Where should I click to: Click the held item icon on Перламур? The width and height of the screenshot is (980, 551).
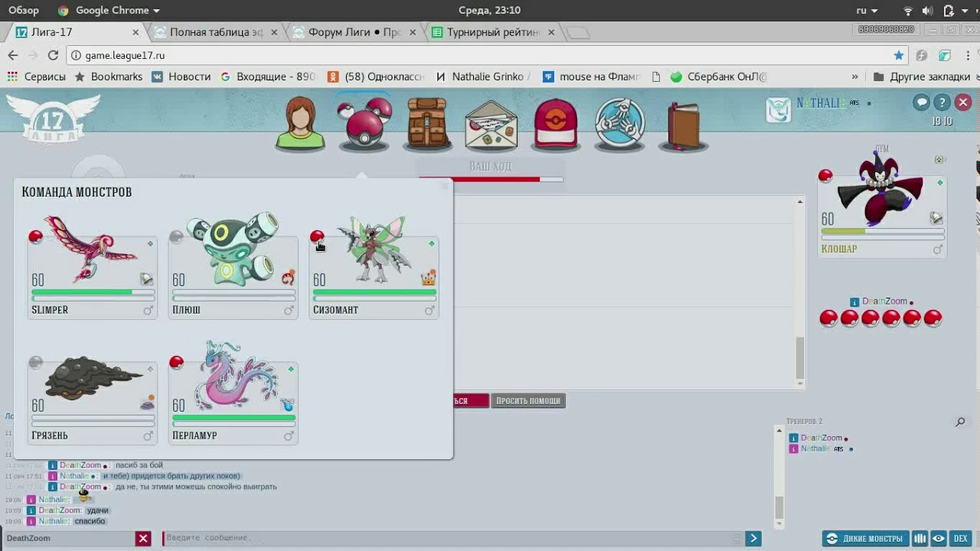coord(287,405)
